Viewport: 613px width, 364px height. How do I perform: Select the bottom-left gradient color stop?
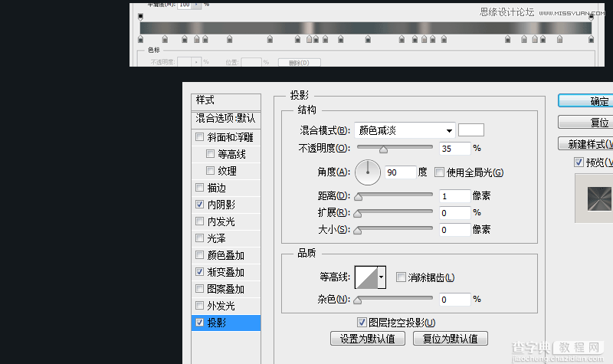pyautogui.click(x=140, y=38)
